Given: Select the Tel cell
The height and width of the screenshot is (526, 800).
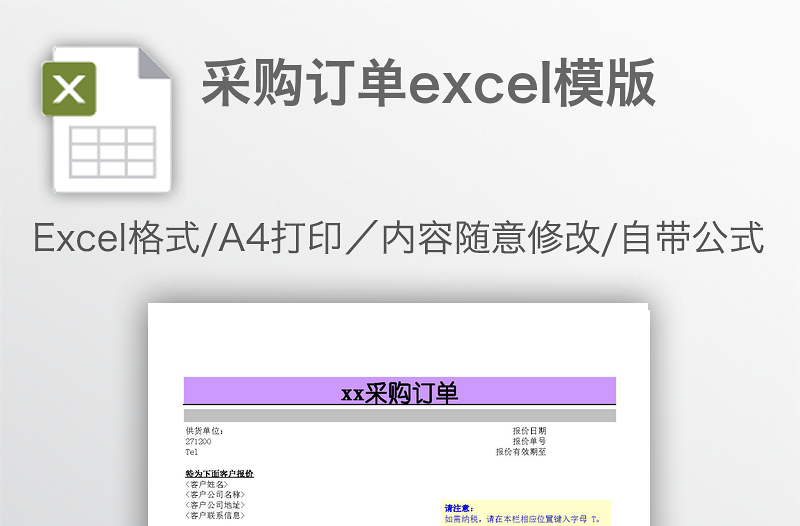Looking at the screenshot, I should pos(192,452).
